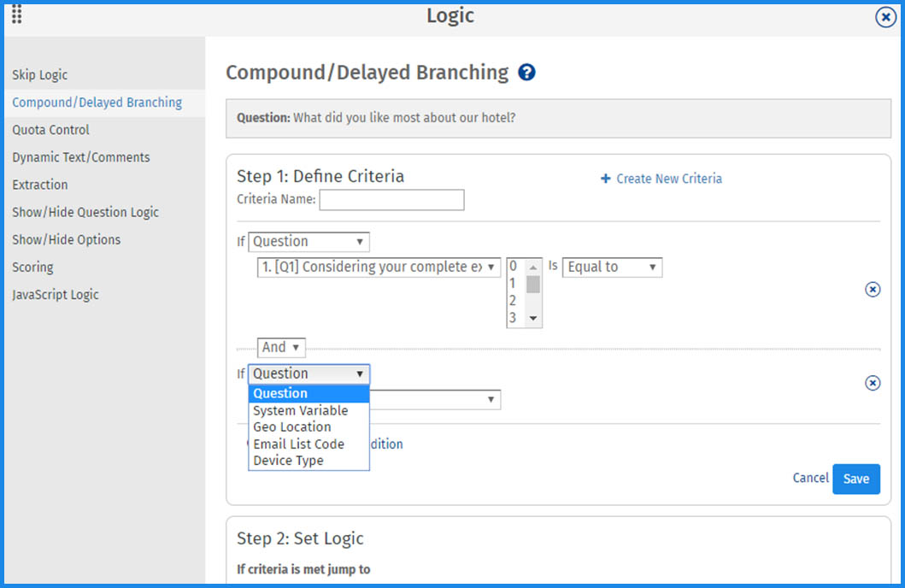Click the drag handle grid icon

[15, 15]
